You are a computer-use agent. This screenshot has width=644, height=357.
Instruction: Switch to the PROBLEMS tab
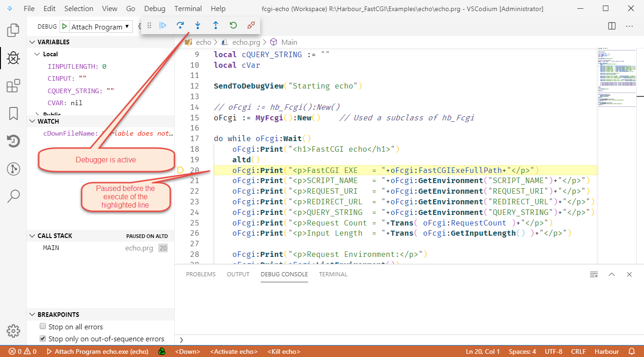pyautogui.click(x=201, y=274)
